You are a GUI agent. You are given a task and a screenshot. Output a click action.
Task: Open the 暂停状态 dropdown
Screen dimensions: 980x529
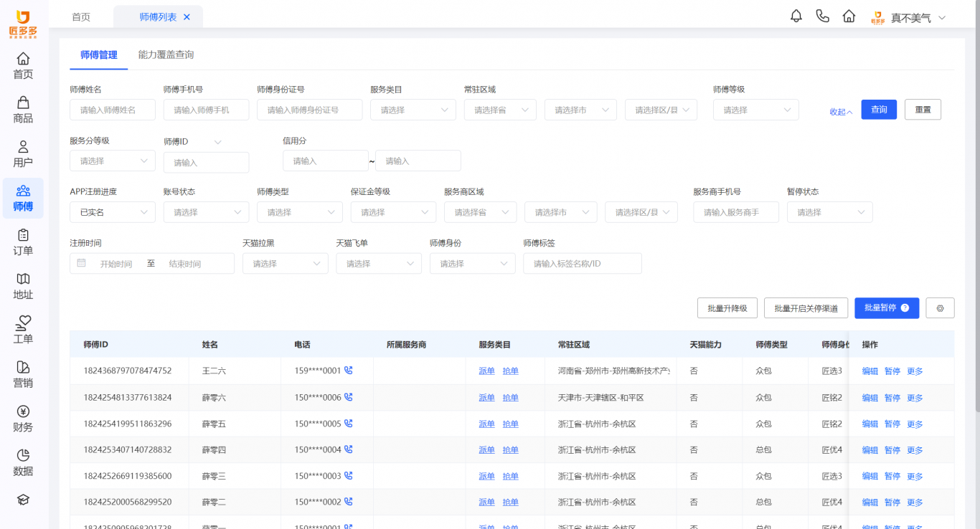tap(830, 212)
